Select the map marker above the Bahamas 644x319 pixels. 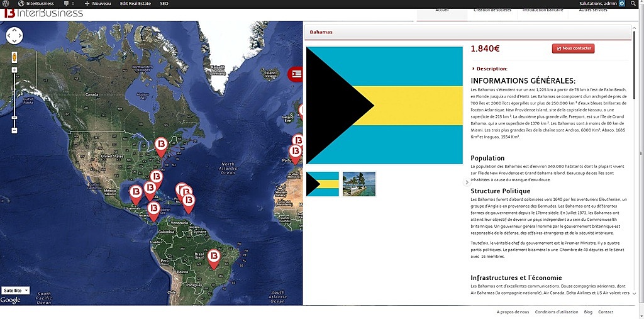coord(156,179)
